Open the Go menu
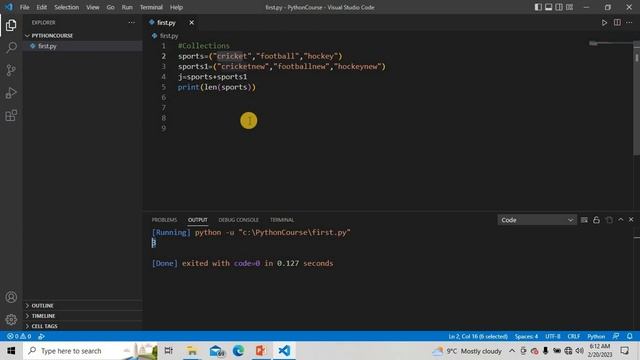Screen dimensions: 640x360 [x=111, y=7]
